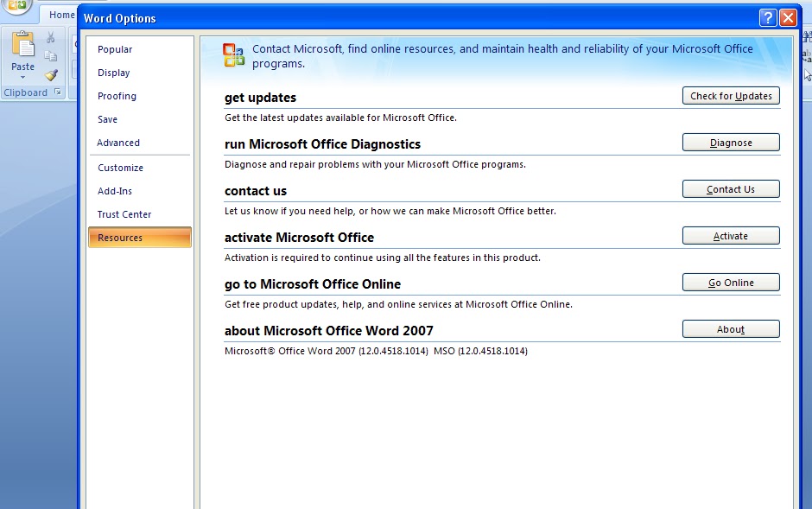The image size is (812, 509).
Task: Close the Word Options dialog
Action: click(788, 18)
